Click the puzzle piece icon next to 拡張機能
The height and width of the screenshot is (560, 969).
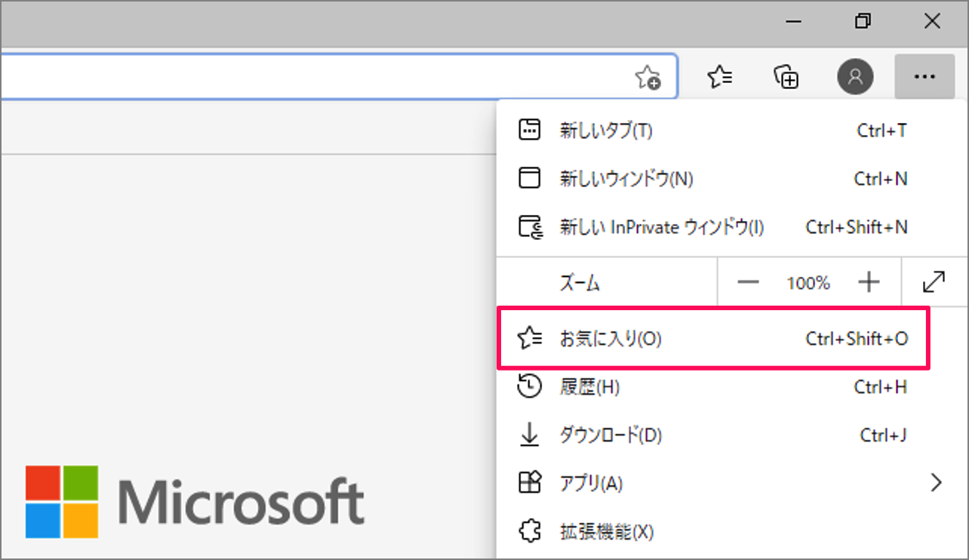531,531
